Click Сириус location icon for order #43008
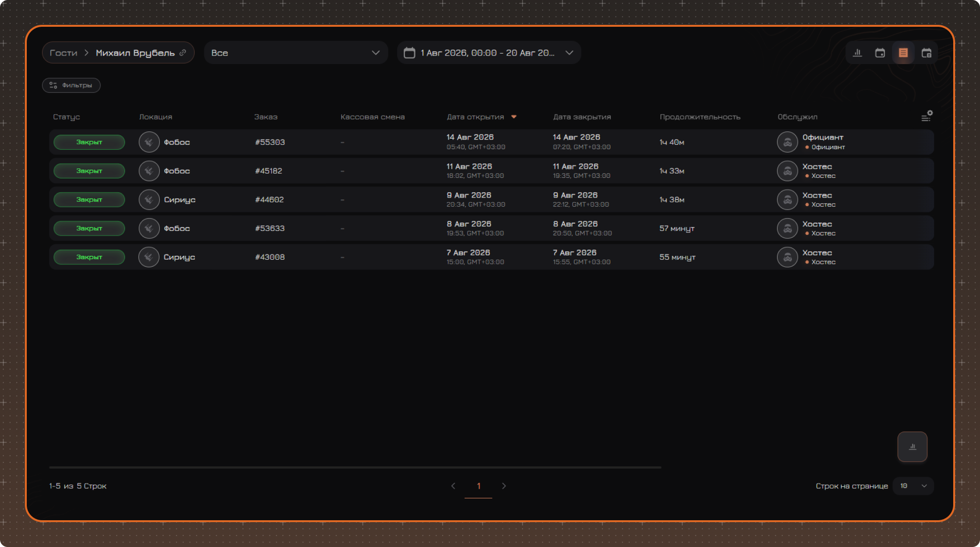Viewport: 980px width, 547px height. (x=149, y=257)
